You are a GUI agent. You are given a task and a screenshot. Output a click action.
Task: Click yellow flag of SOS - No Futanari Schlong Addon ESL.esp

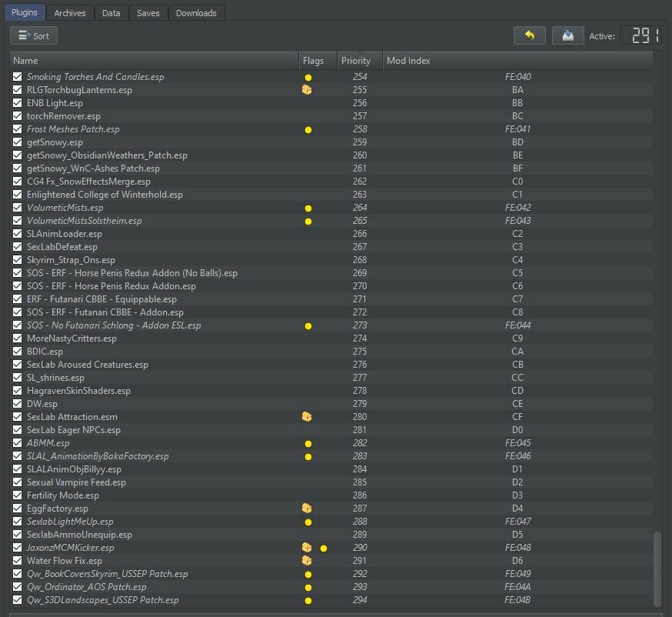(x=308, y=326)
